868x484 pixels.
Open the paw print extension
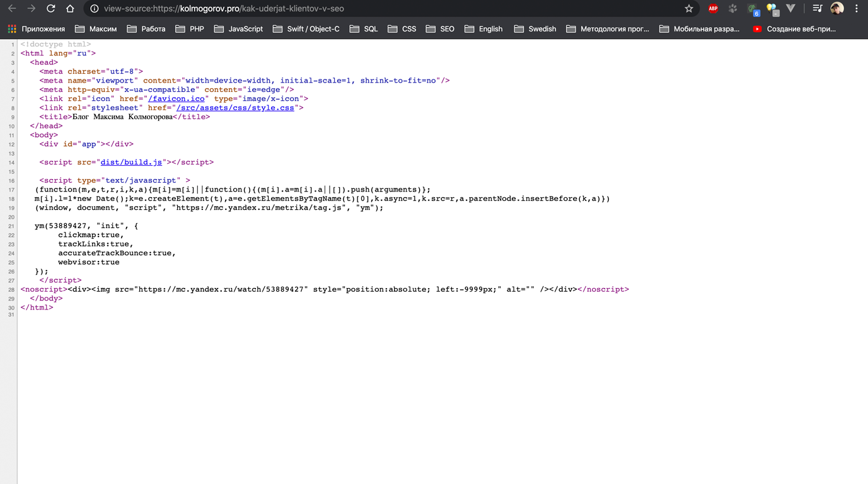(x=732, y=9)
